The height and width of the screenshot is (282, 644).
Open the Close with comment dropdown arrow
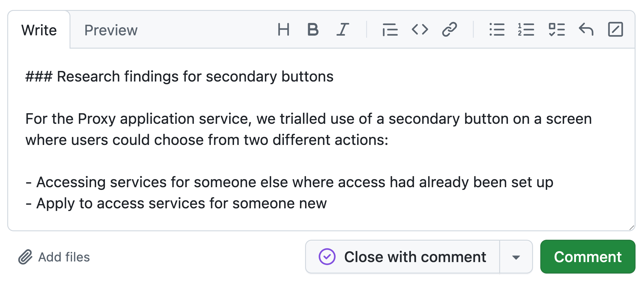click(516, 257)
